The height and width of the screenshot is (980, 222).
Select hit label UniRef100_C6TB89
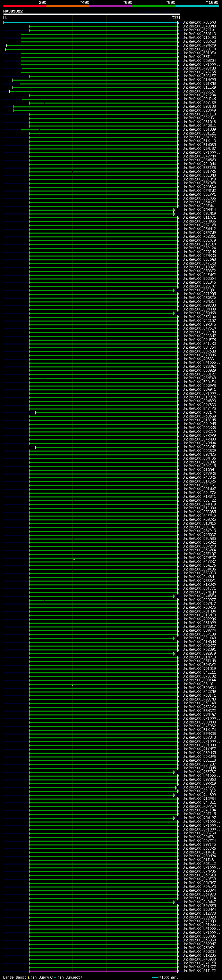(x=199, y=129)
